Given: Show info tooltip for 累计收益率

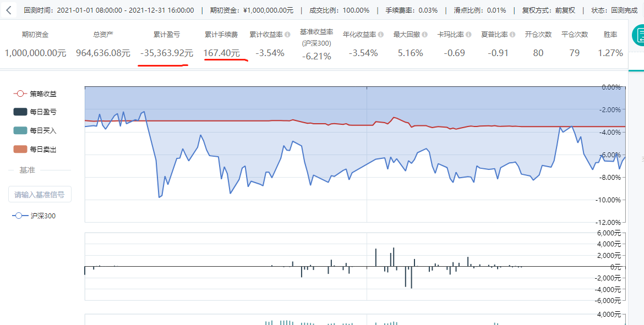Looking at the screenshot, I should (287, 35).
